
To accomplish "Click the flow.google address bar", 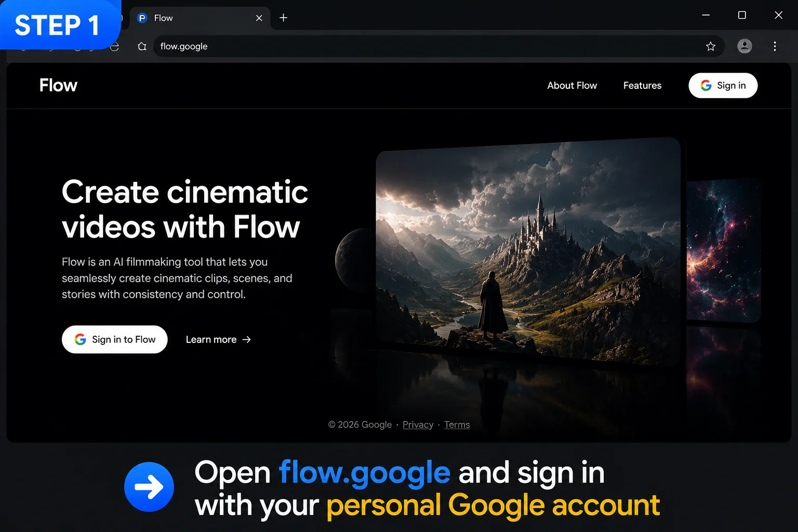I will (x=439, y=46).
